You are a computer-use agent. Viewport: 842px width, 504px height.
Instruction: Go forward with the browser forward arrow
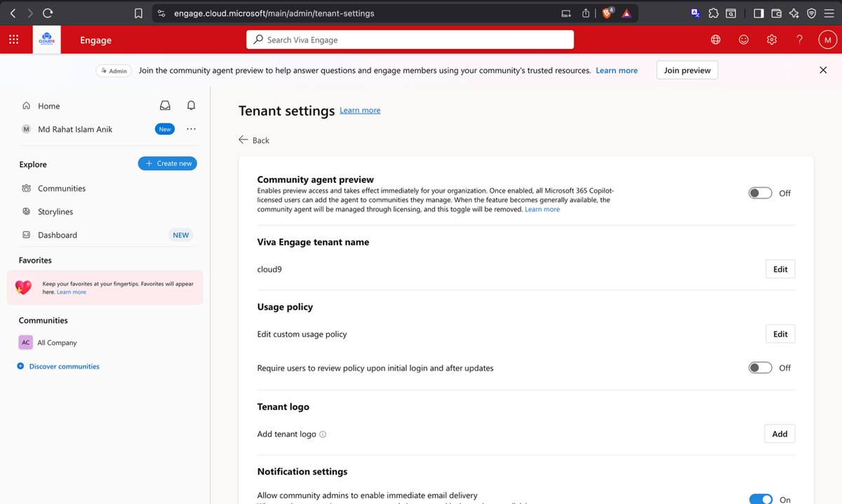(x=30, y=13)
